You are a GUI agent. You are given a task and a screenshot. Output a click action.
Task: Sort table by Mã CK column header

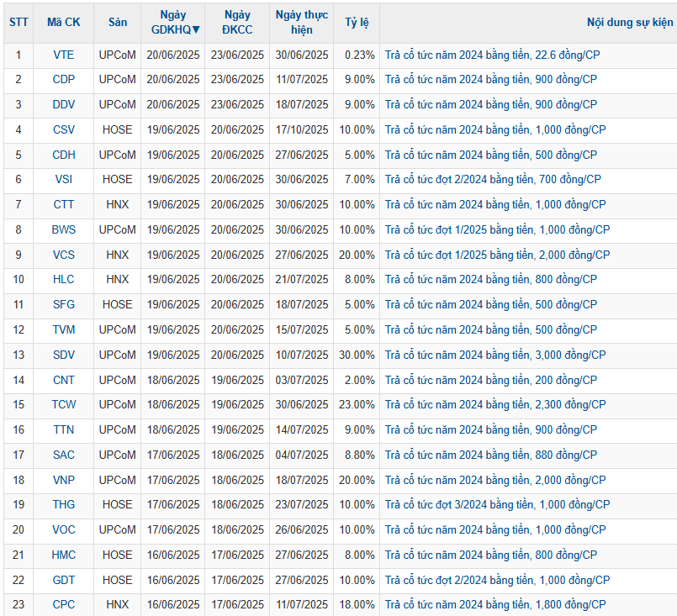point(63,23)
